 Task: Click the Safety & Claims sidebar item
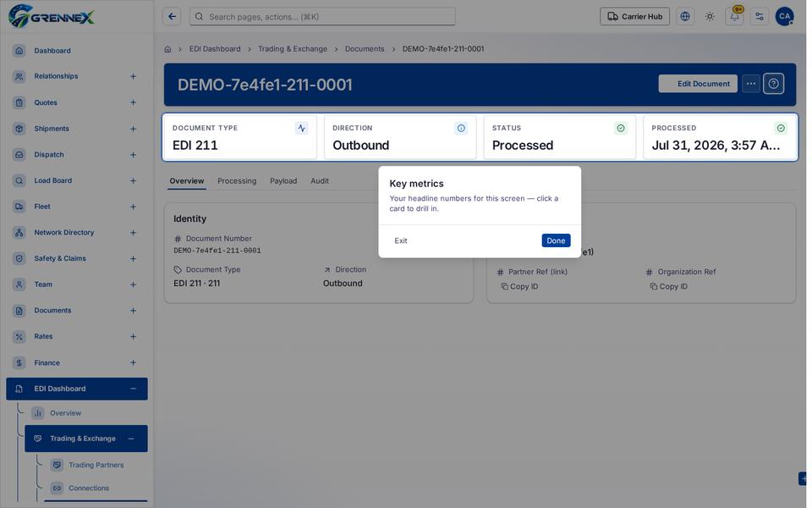77,259
